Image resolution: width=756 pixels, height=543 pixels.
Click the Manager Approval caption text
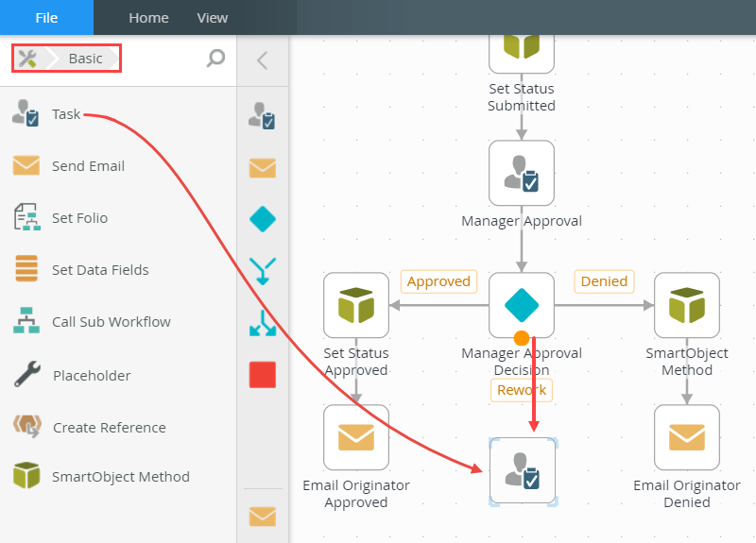(x=522, y=221)
